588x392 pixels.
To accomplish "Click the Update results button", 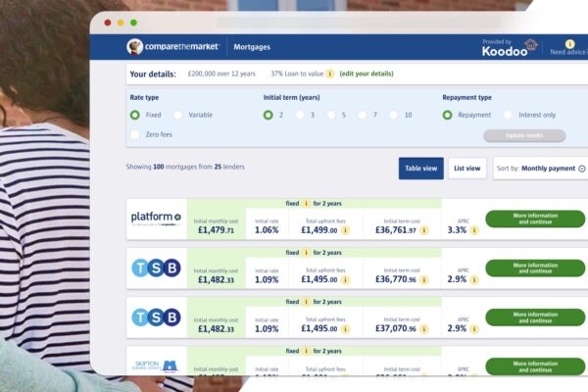I will (524, 135).
